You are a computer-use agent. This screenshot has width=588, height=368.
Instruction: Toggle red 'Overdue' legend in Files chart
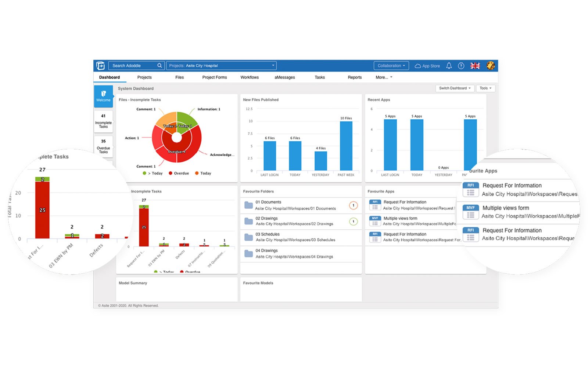179,173
